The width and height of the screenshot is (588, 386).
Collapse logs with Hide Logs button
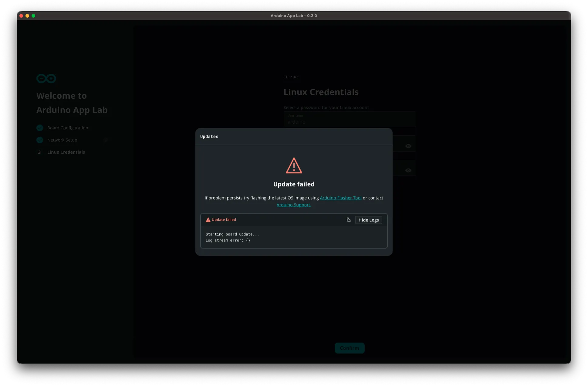[368, 220]
